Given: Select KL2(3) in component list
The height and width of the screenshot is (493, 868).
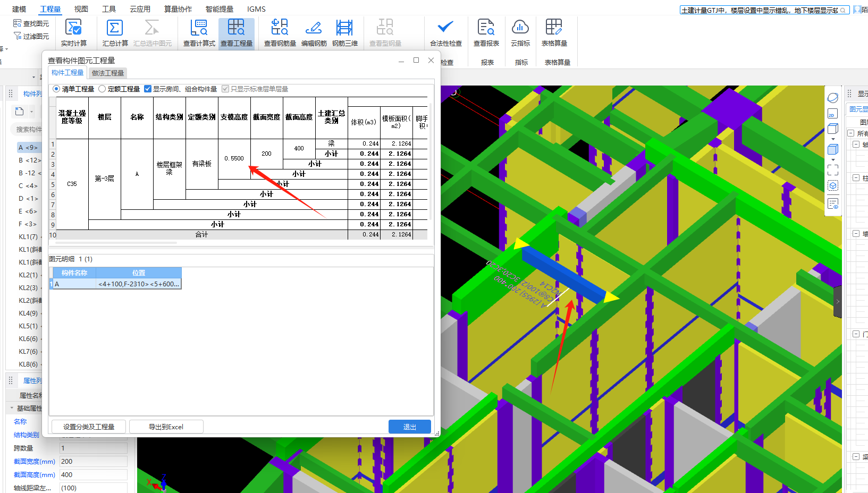Looking at the screenshot, I should tap(28, 287).
